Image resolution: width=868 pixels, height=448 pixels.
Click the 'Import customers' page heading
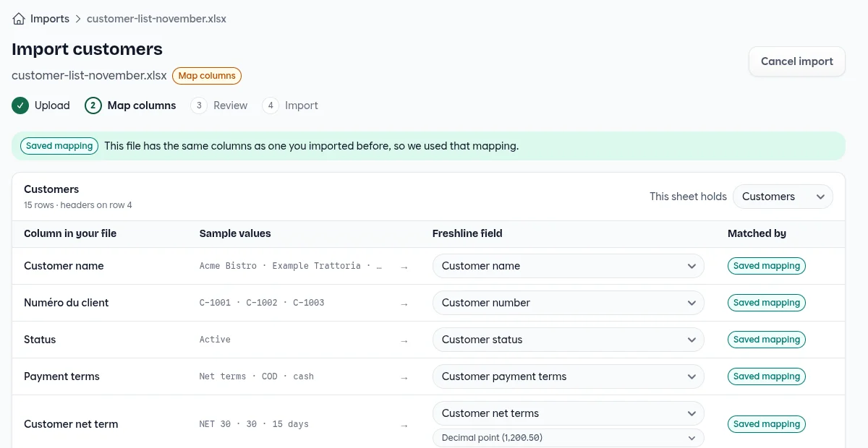(87, 49)
